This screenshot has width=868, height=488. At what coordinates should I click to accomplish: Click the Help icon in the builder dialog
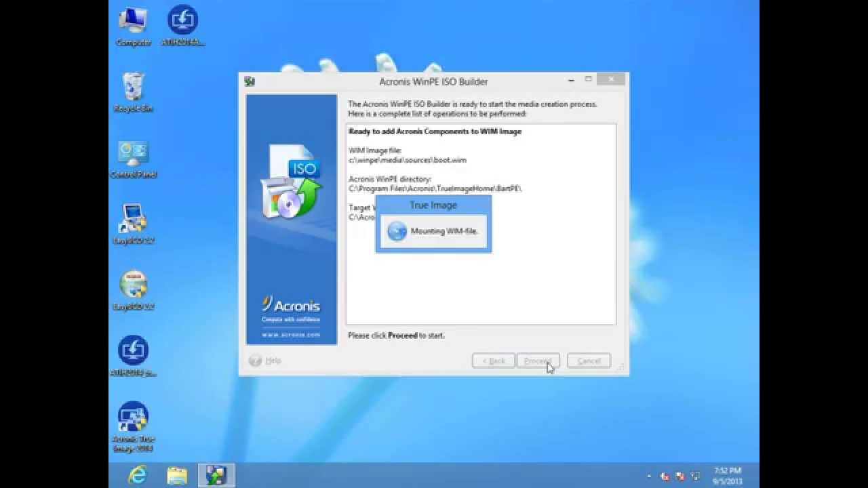255,361
